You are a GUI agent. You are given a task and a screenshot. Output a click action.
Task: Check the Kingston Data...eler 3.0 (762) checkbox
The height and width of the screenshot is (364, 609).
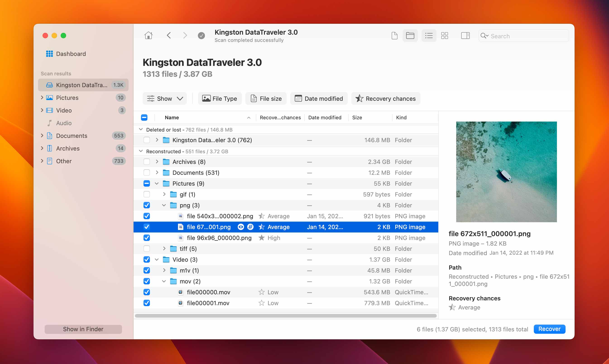147,140
